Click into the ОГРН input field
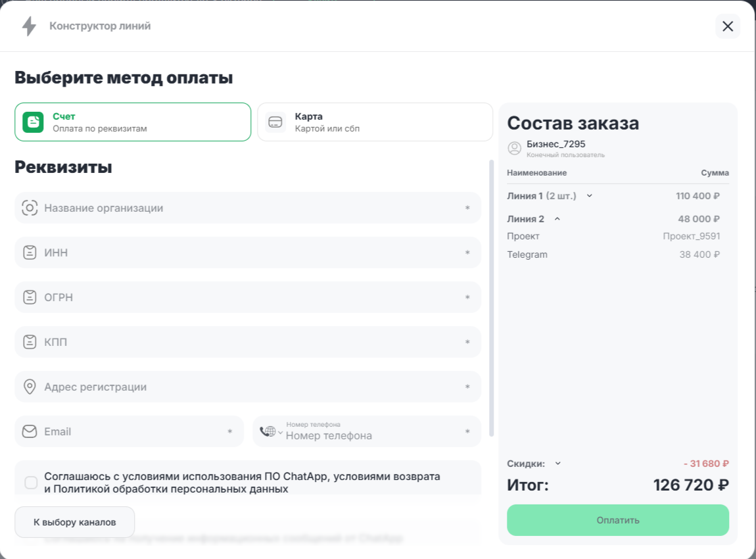This screenshot has height=559, width=756. [250, 298]
